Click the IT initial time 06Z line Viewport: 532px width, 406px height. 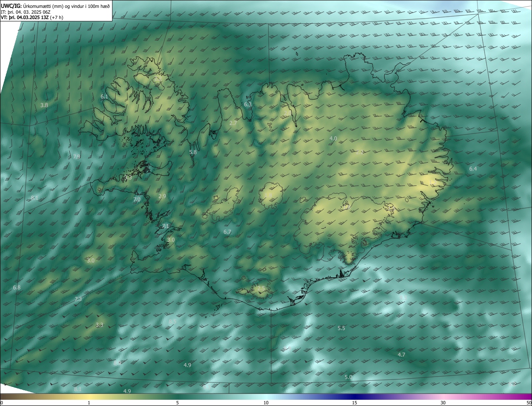tap(26, 12)
